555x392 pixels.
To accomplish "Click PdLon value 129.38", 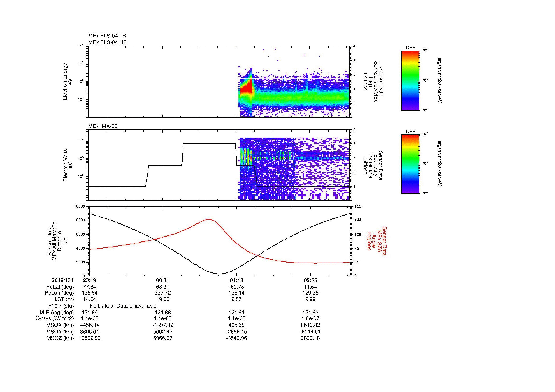I will click(310, 293).
